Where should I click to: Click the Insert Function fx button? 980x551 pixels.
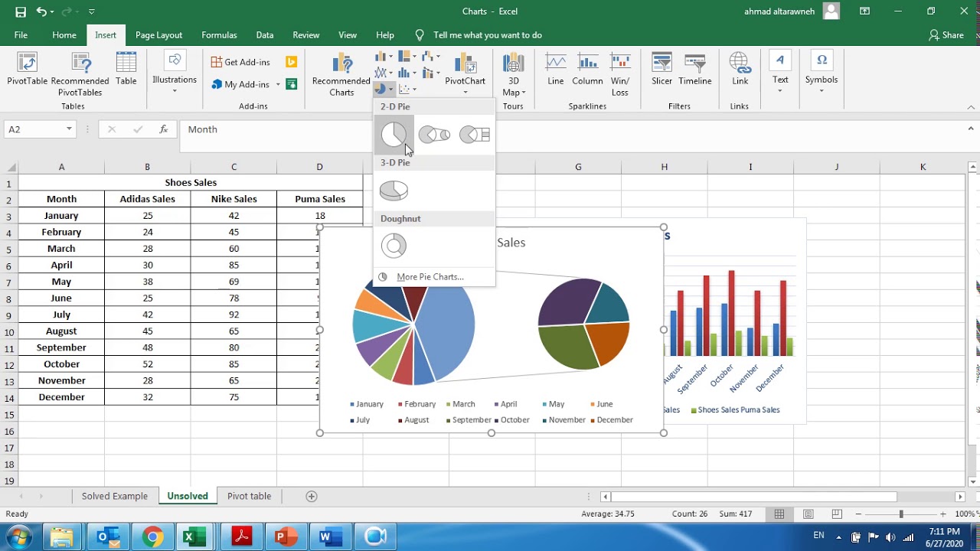[163, 129]
